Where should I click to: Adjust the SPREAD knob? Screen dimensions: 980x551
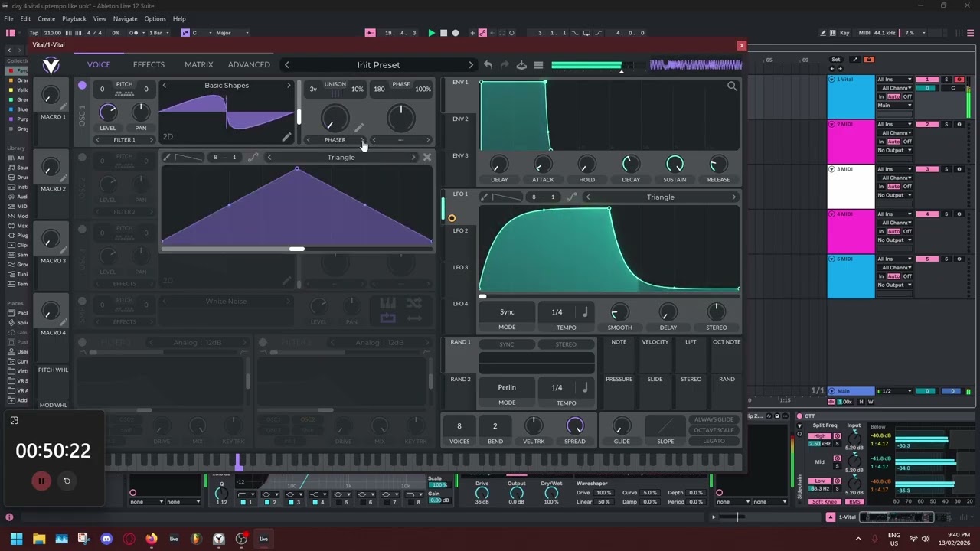coord(575,425)
